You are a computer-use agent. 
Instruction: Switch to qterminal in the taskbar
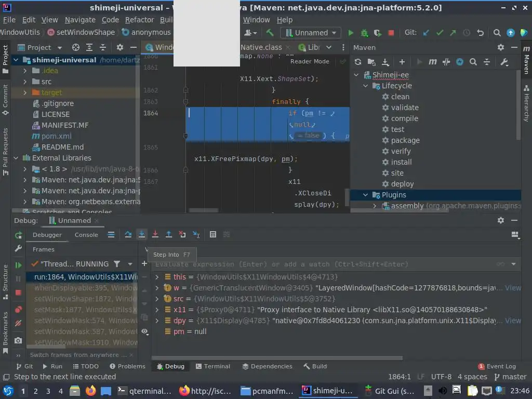(x=144, y=391)
